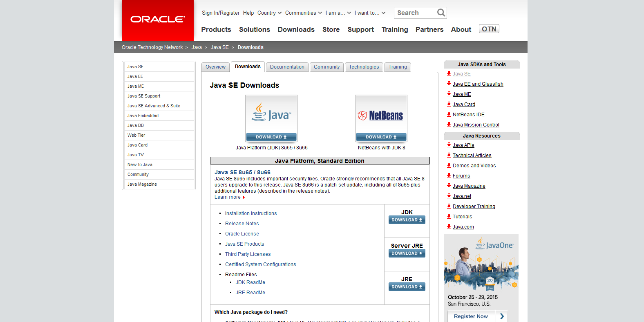644x322 pixels.
Task: Select Java EE in left sidebar
Action: coord(159,76)
